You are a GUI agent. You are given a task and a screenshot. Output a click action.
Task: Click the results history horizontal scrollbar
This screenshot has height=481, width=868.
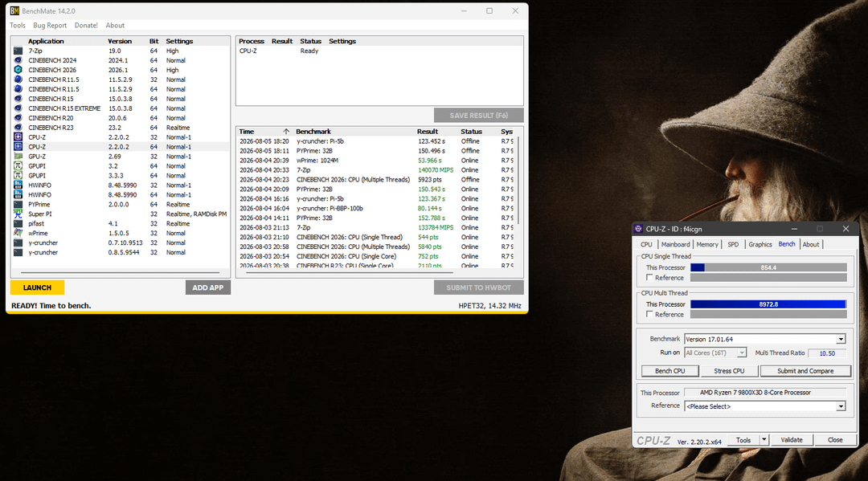[350, 272]
